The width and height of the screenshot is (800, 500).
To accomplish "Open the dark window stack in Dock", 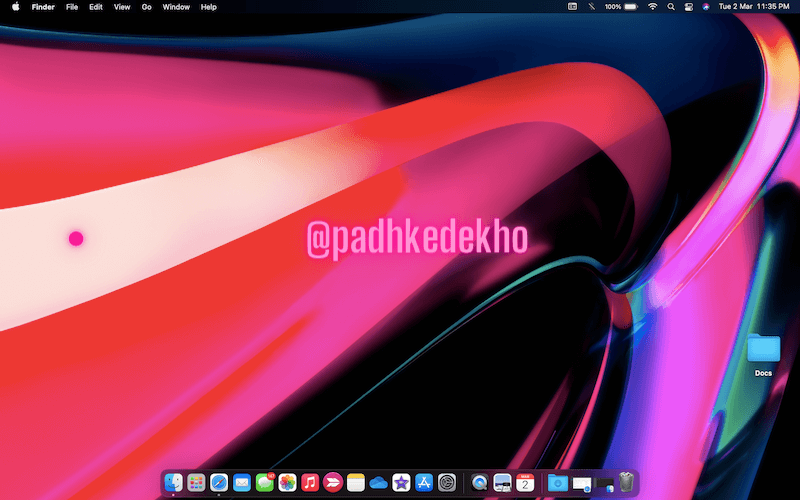I will [604, 483].
